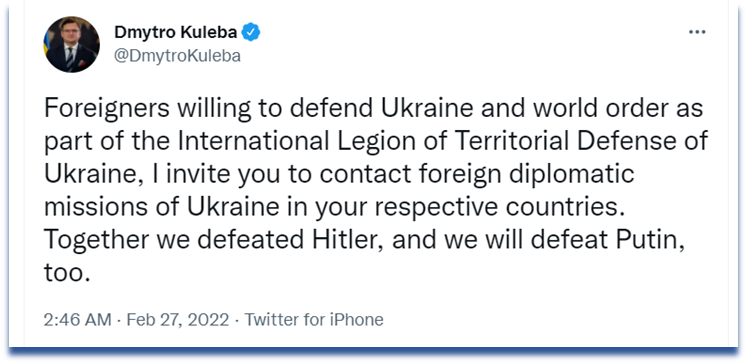Click the Feb 27, 2022 date
Viewport: 747px width, 364px height.
click(177, 320)
